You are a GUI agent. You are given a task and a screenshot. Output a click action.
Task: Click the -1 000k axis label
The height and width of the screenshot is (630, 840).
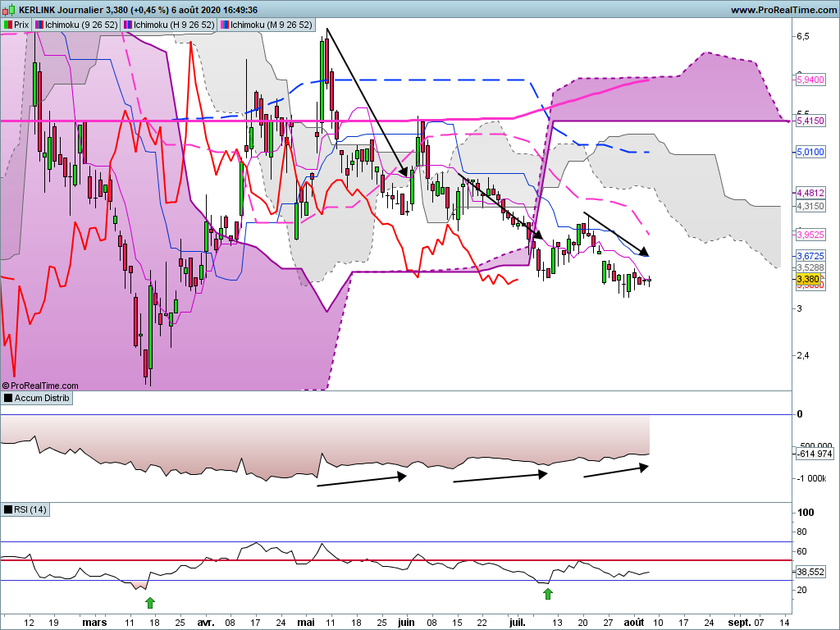click(812, 478)
